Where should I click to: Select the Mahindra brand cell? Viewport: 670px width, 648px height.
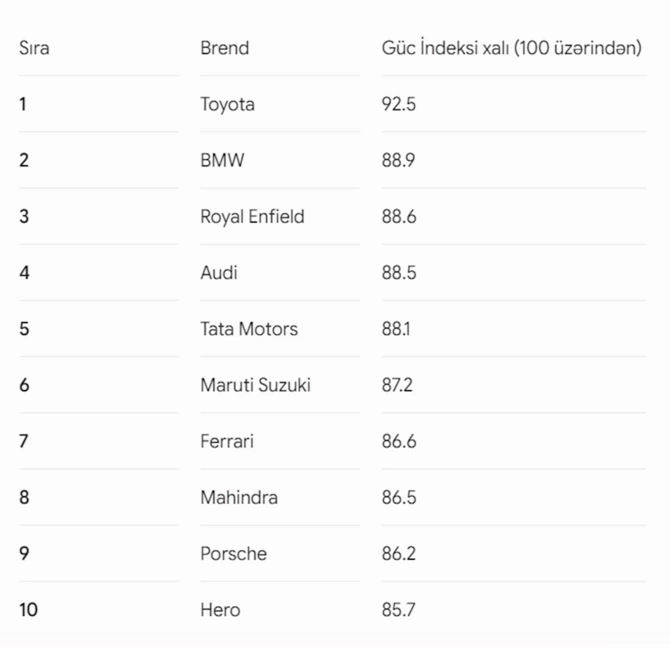tap(239, 497)
